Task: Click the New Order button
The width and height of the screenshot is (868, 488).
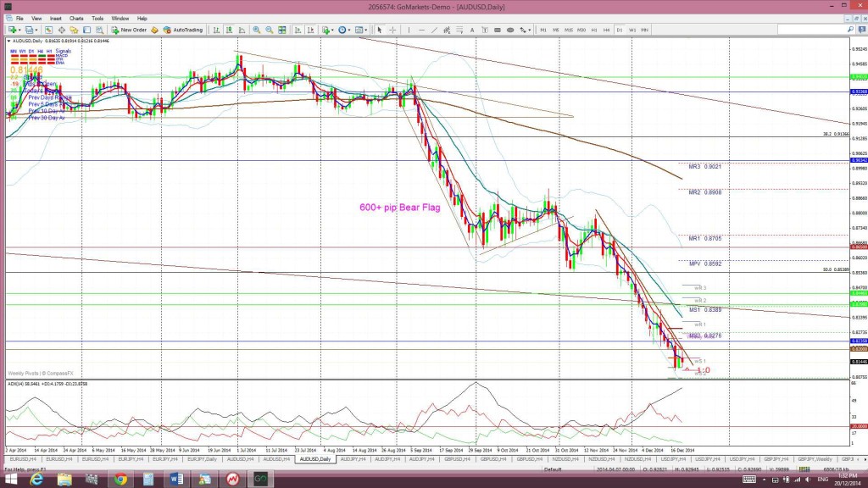Action: (x=129, y=30)
